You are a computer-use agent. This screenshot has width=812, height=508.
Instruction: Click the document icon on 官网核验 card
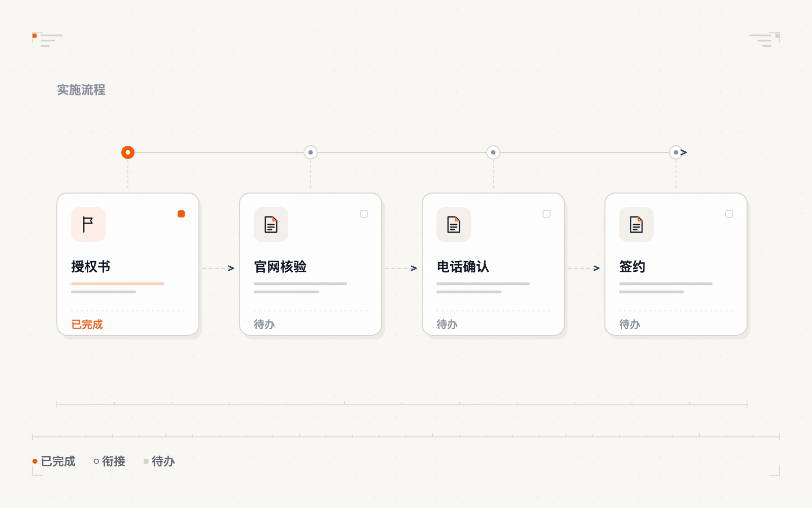[271, 225]
